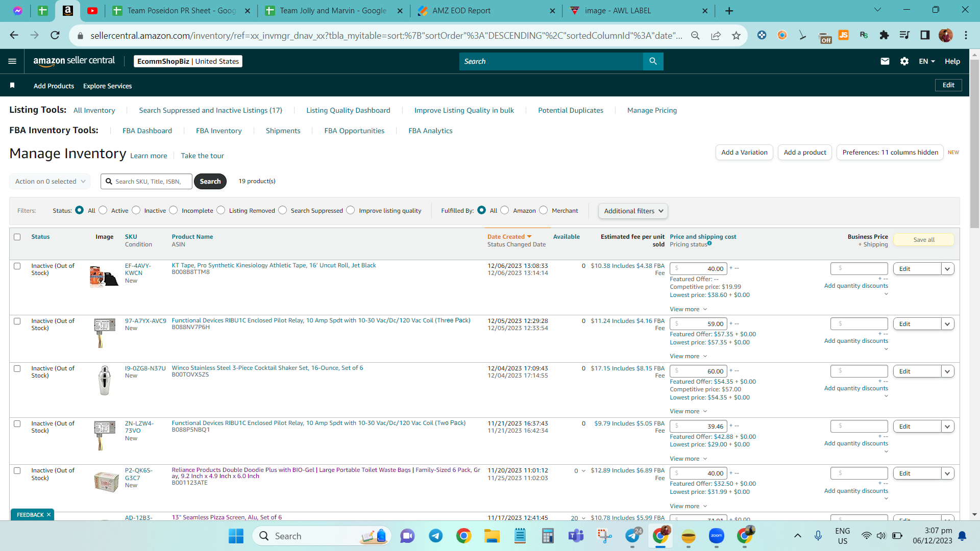980x551 pixels.
Task: Open Edit dropdown arrow for KT Tape row
Action: click(947, 269)
